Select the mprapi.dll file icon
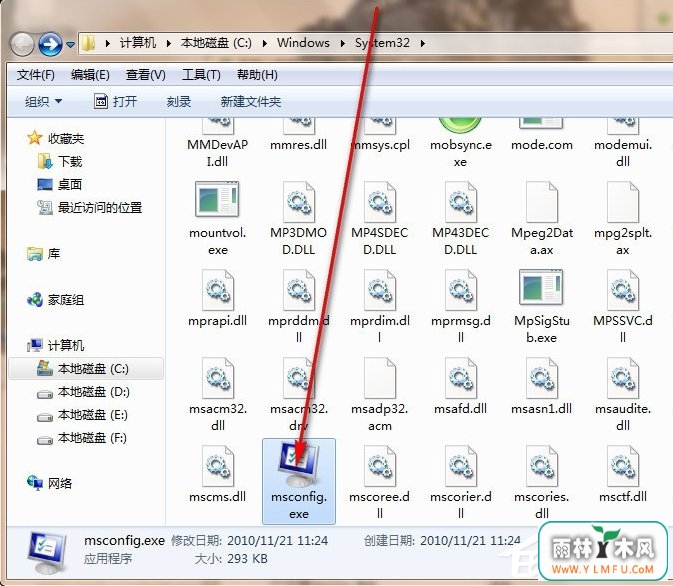Screen dimensions: 673x586 pos(218,290)
